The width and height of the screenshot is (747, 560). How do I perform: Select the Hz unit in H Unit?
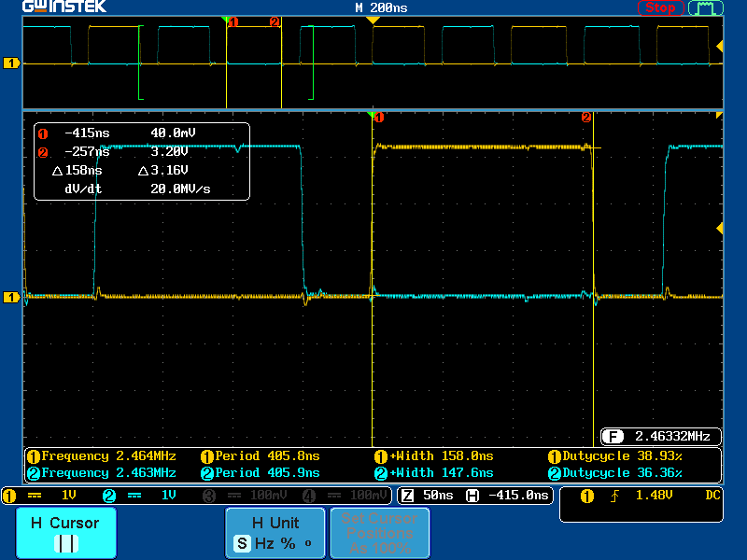(264, 543)
